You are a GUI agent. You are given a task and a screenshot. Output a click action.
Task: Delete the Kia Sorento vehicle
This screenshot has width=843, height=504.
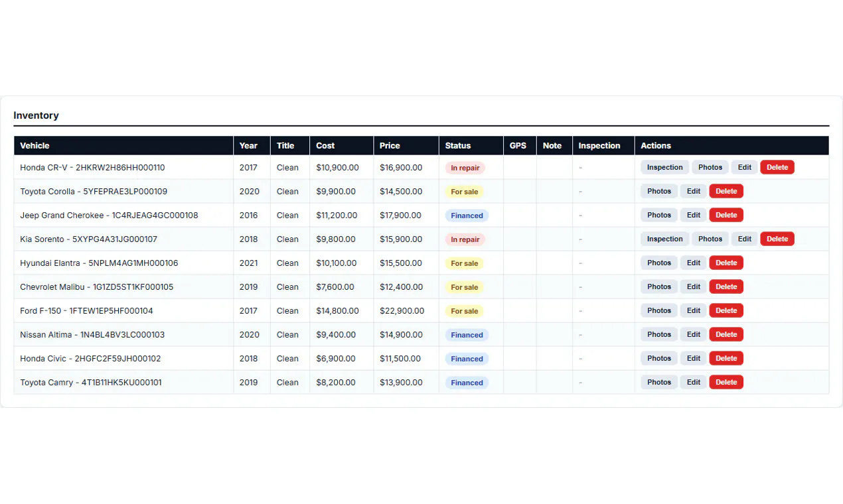tap(777, 239)
